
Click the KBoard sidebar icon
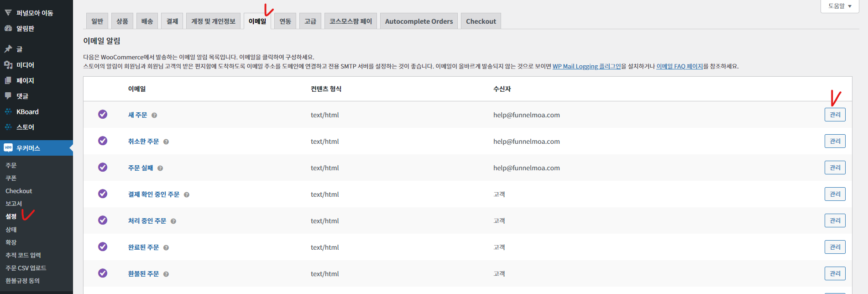pos(8,111)
